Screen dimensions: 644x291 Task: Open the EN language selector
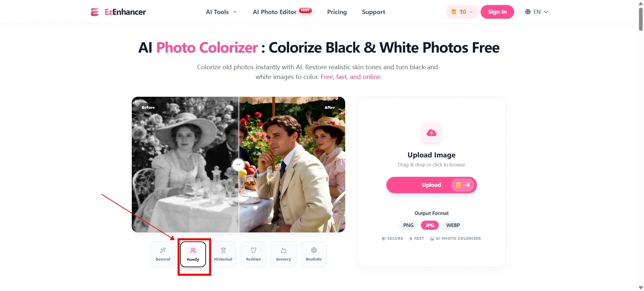(537, 12)
